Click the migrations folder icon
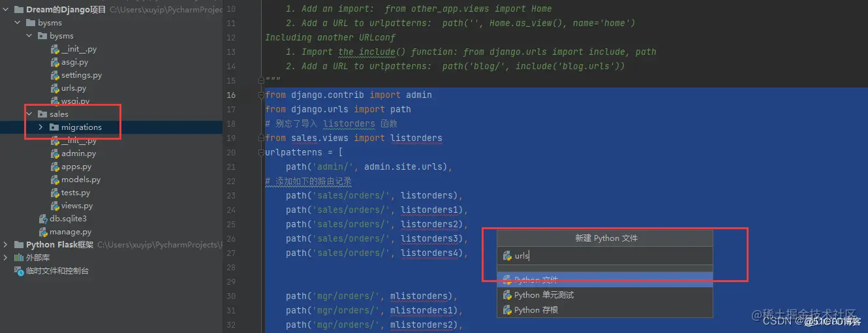The width and height of the screenshot is (868, 333). pyautogui.click(x=54, y=127)
